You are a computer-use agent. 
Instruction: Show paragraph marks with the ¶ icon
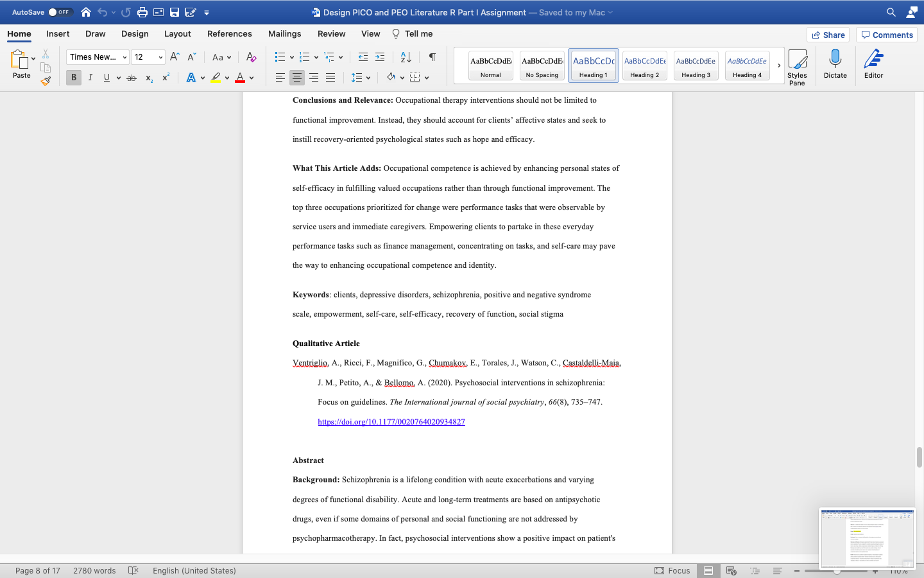click(432, 57)
